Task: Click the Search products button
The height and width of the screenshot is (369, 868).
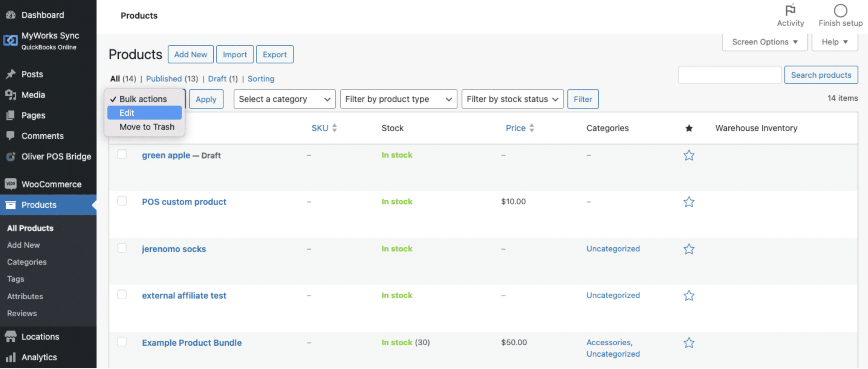Action: 821,75
